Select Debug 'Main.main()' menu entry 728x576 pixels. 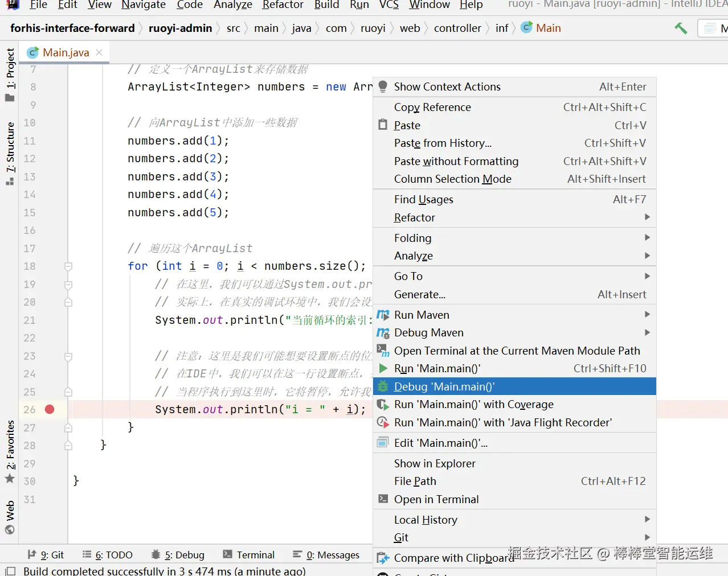click(444, 386)
